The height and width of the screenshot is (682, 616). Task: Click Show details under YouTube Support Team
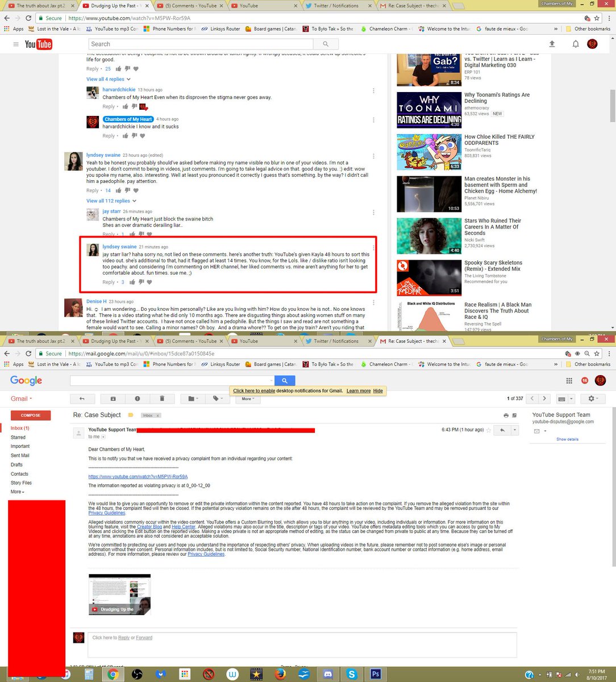click(567, 439)
